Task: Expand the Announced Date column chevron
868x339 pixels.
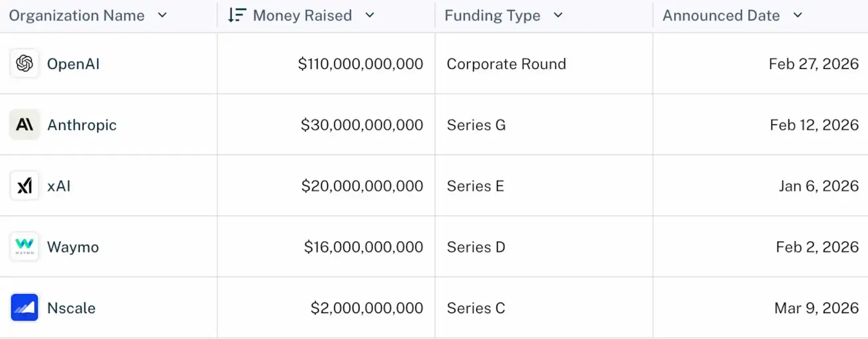Action: coord(797,15)
